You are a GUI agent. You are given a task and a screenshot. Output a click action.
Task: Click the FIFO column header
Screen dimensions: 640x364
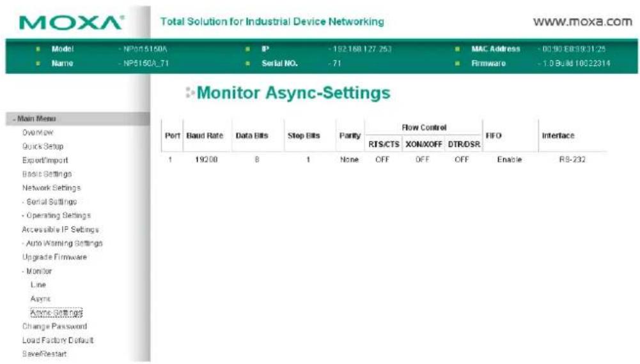(494, 136)
